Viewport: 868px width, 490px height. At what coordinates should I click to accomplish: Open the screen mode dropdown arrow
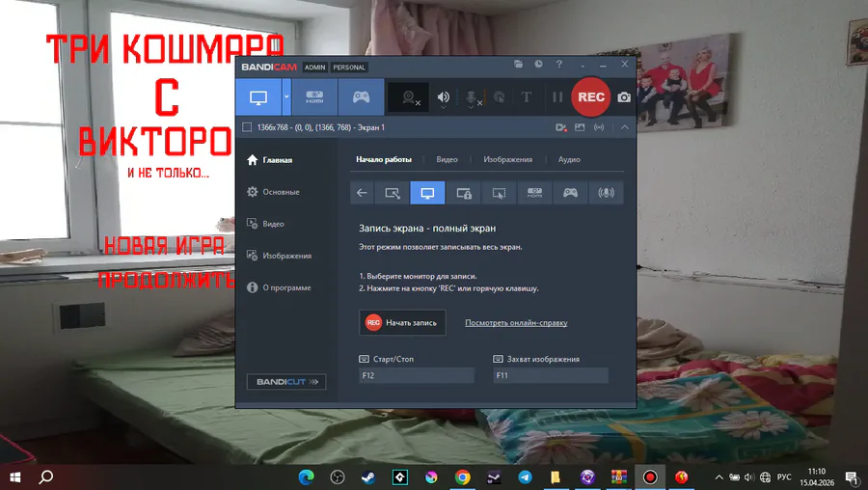point(286,97)
